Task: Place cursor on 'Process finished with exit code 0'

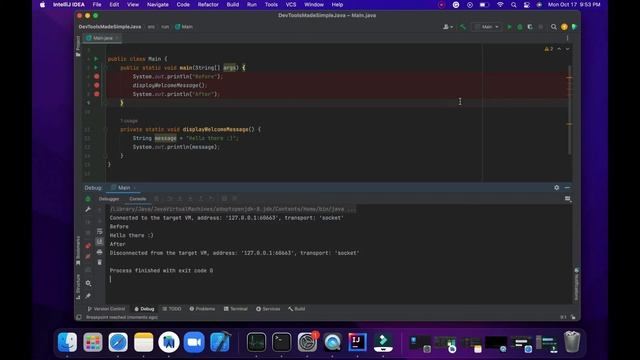Action: (x=161, y=271)
